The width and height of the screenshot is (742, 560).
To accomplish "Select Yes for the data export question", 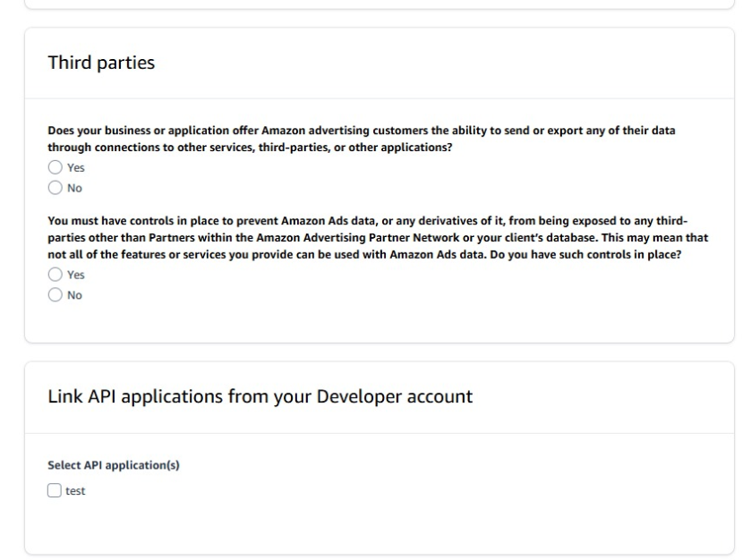I will click(x=55, y=167).
